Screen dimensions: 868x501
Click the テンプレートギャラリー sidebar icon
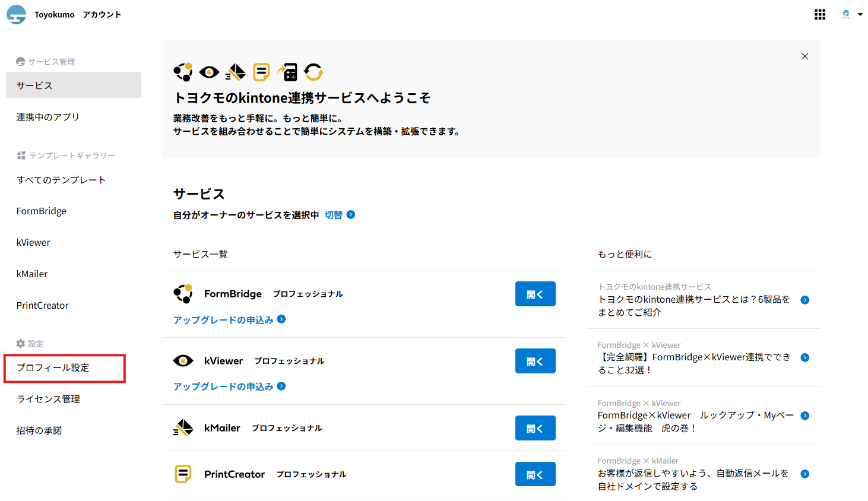pyautogui.click(x=22, y=155)
